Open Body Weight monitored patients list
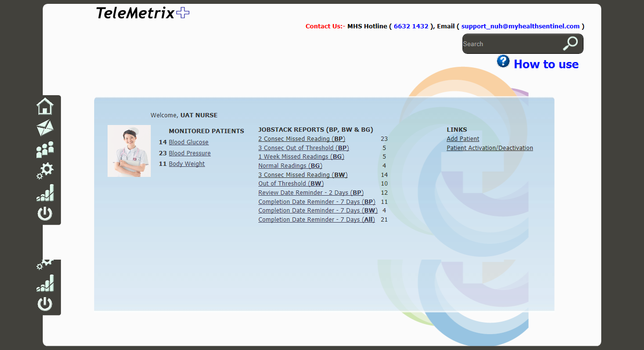This screenshot has height=350, width=644. point(187,164)
